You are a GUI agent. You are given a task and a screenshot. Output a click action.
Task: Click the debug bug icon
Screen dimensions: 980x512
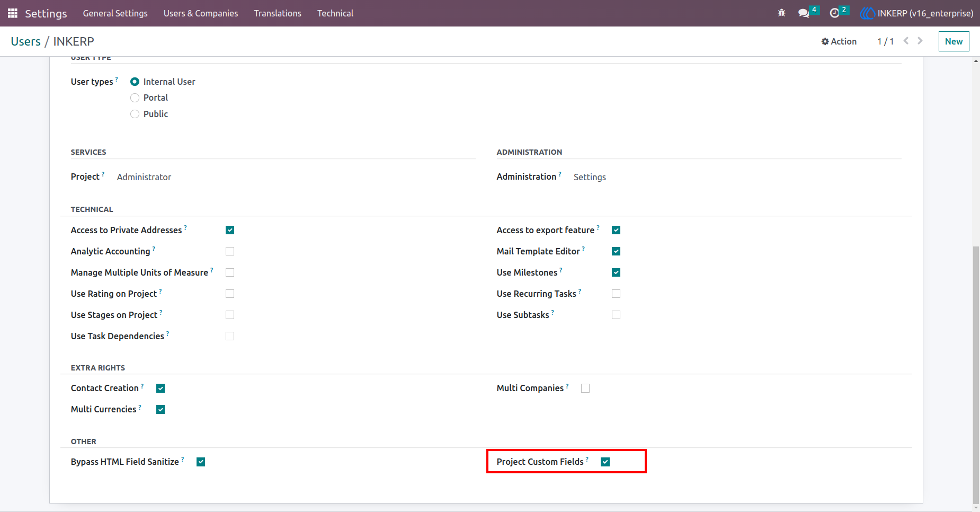781,13
